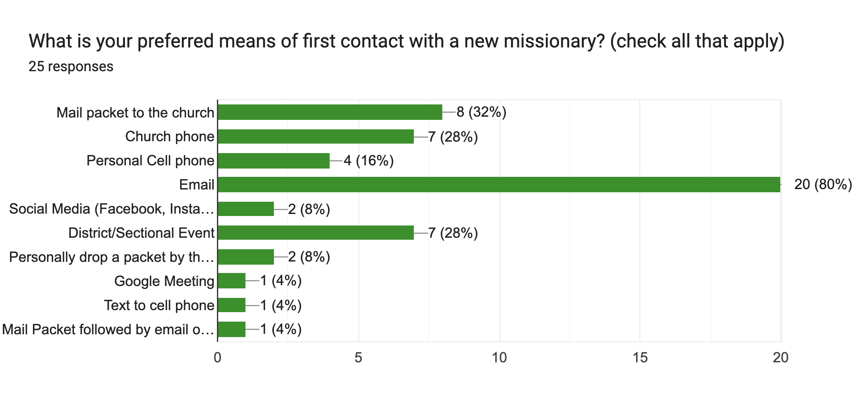The width and height of the screenshot is (868, 413).
Task: Select the Text to cell phone bar
Action: [232, 305]
